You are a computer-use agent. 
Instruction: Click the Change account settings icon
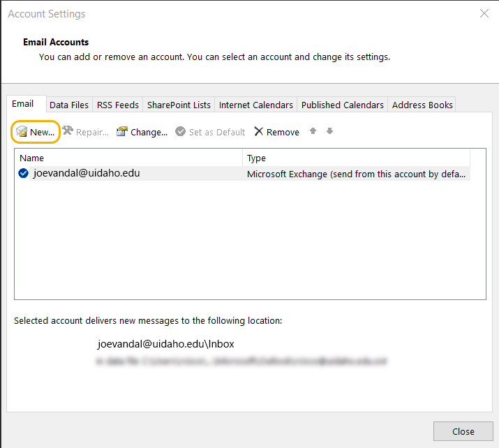(122, 132)
